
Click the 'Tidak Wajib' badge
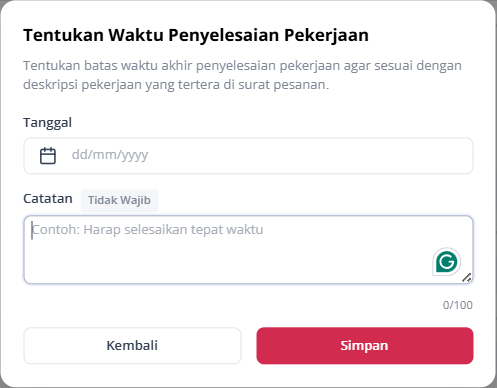119,200
